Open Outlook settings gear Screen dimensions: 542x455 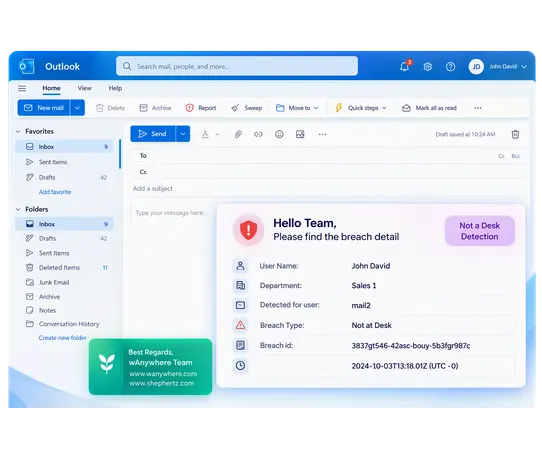pos(428,66)
